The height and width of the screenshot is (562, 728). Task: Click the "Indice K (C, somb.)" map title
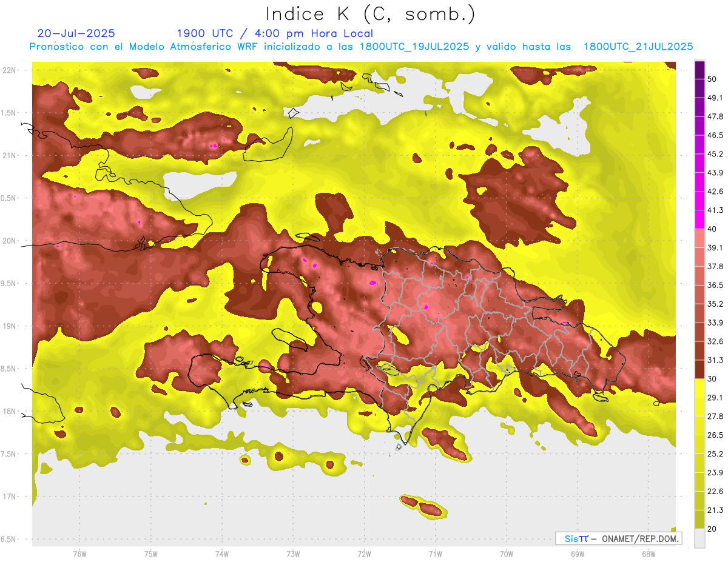pyautogui.click(x=370, y=14)
